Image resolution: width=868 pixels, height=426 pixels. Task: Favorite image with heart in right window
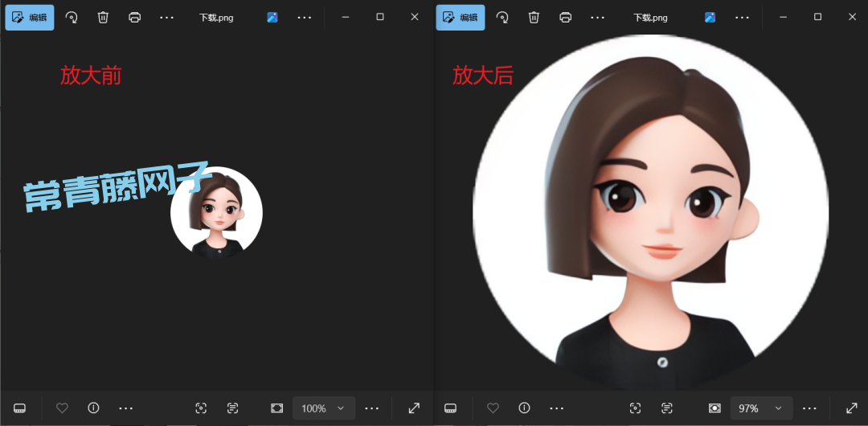(x=493, y=408)
